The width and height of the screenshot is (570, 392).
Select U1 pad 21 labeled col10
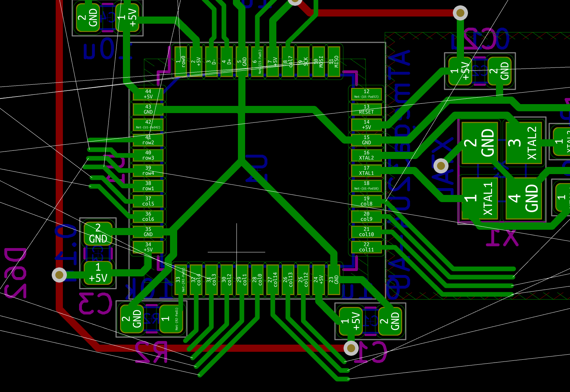pos(366,232)
